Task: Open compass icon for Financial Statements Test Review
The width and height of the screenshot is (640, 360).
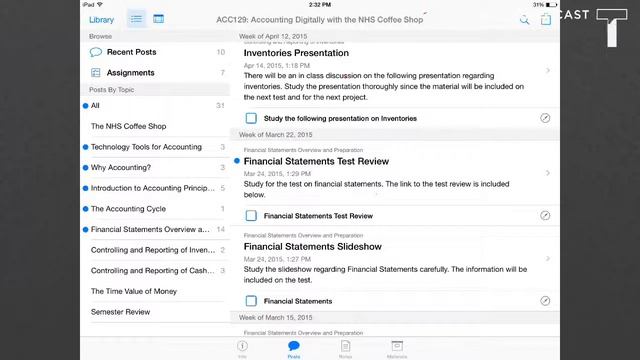Action: pyautogui.click(x=545, y=216)
